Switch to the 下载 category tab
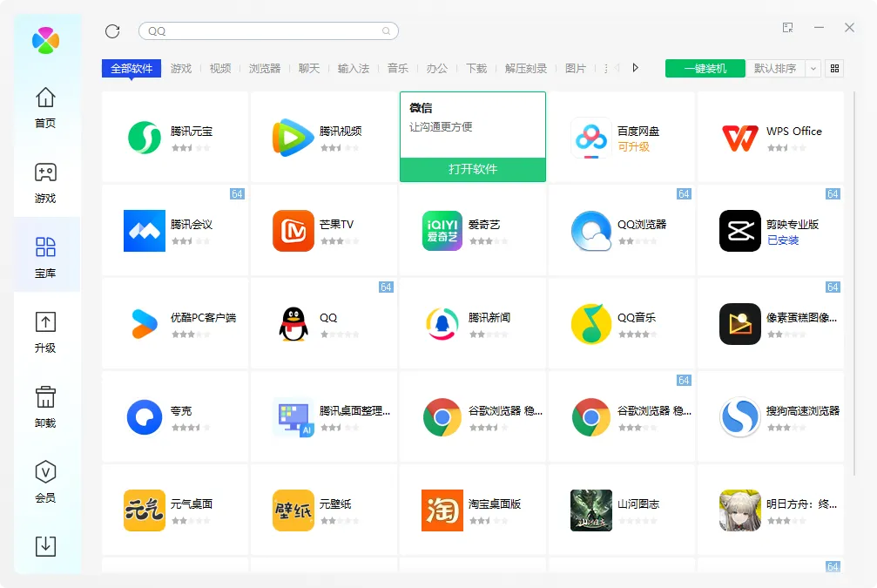The image size is (877, 588). (476, 68)
